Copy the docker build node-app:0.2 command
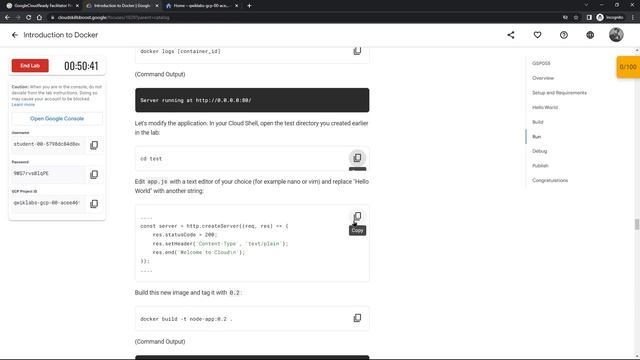 pos(357,318)
